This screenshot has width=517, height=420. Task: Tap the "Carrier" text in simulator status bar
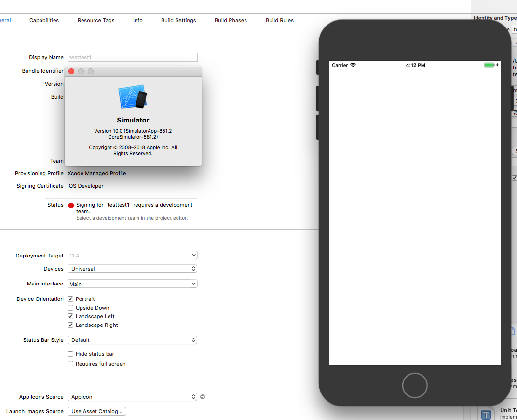point(340,65)
